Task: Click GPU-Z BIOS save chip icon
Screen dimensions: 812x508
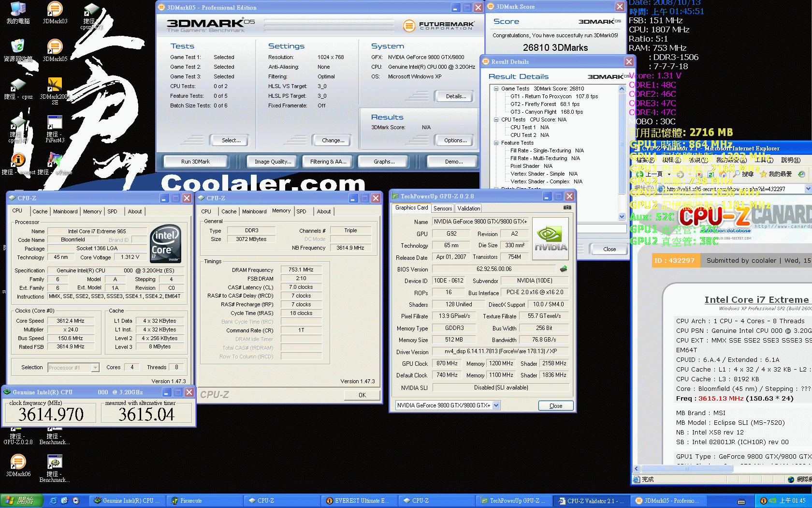Action: click(x=564, y=269)
